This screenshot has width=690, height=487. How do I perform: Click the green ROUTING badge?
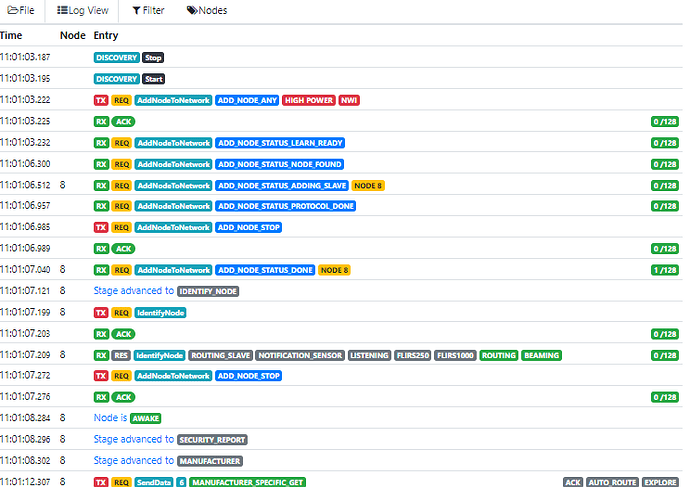pos(499,355)
